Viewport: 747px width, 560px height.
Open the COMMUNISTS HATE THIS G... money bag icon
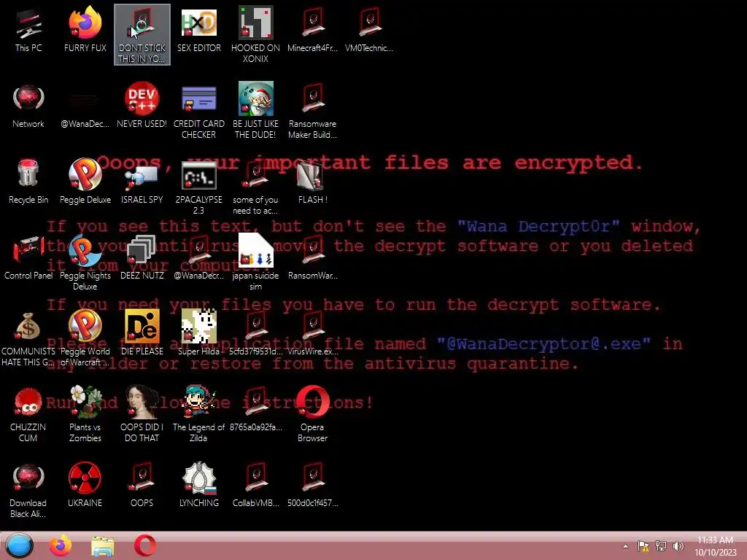(28, 338)
